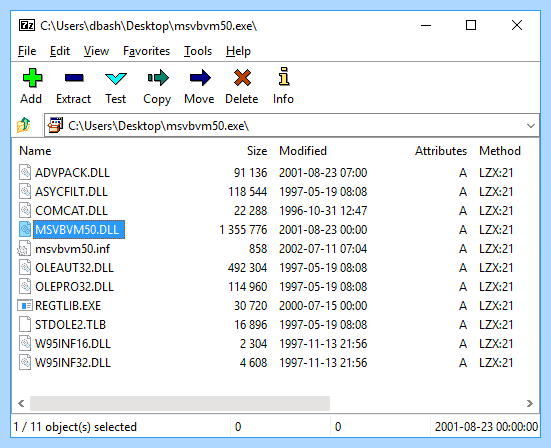551x448 pixels.
Task: Open the Help menu
Action: pyautogui.click(x=238, y=51)
